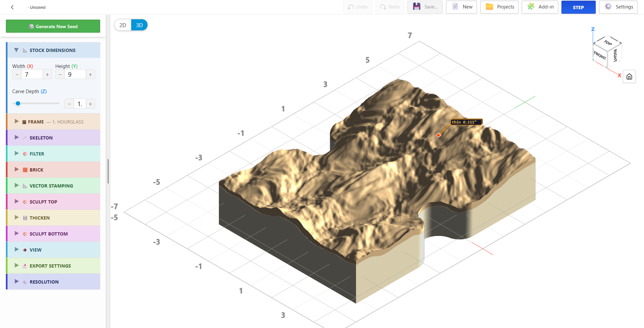Create a New document
The width and height of the screenshot is (644, 328).
[x=461, y=7]
